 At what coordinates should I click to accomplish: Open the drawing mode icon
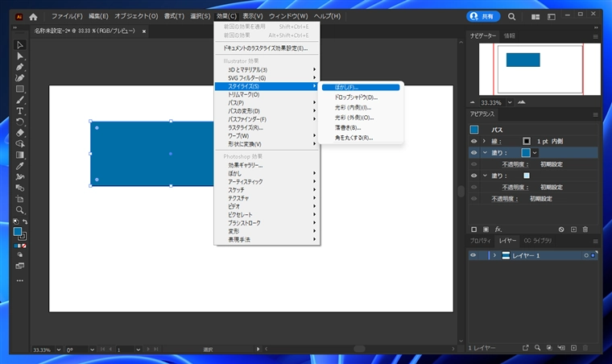(19, 254)
